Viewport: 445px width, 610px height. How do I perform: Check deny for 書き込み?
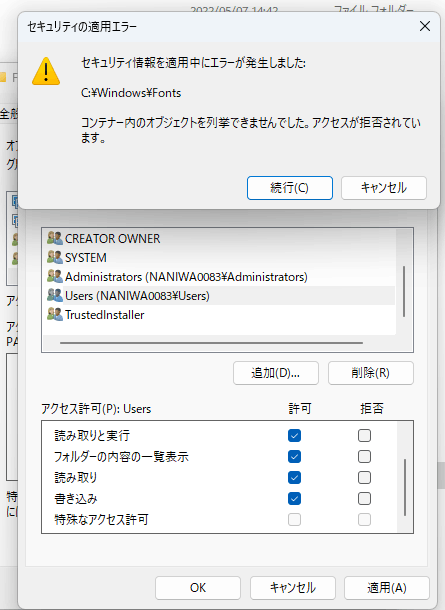pyautogui.click(x=364, y=498)
